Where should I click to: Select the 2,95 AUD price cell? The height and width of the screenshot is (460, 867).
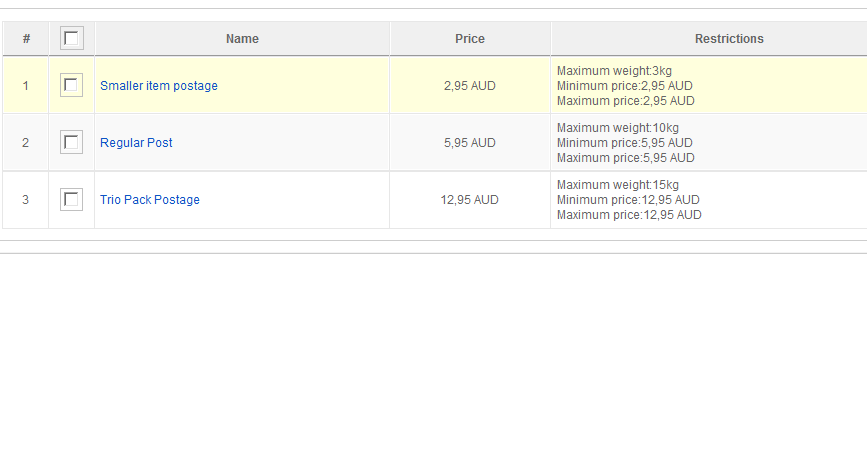(x=470, y=86)
